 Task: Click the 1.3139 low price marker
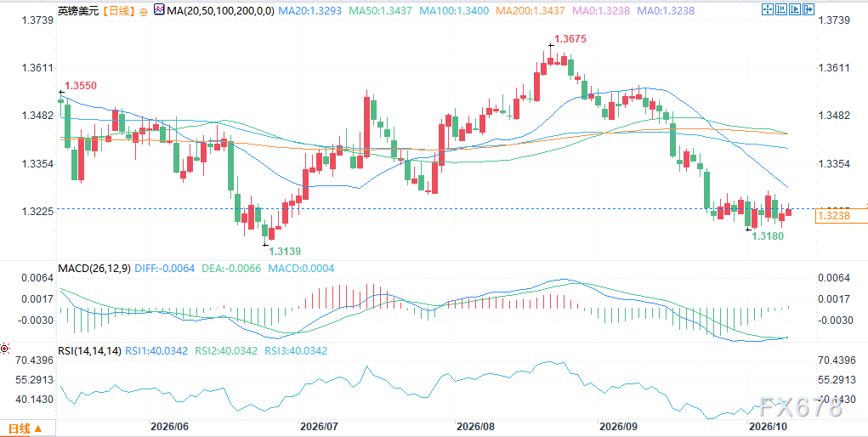pyautogui.click(x=285, y=252)
